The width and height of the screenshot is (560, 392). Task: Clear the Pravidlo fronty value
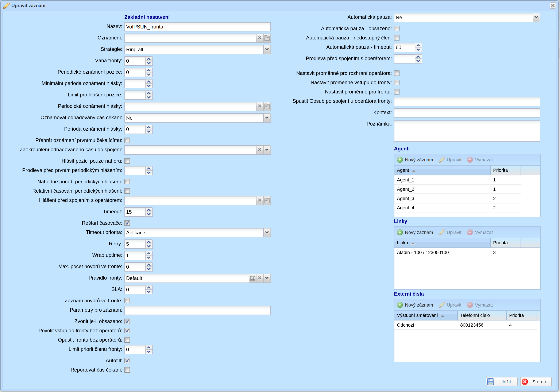(x=259, y=278)
